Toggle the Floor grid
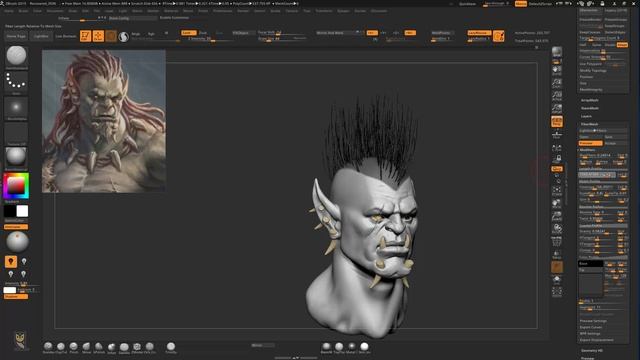640x360 pixels. (557, 134)
